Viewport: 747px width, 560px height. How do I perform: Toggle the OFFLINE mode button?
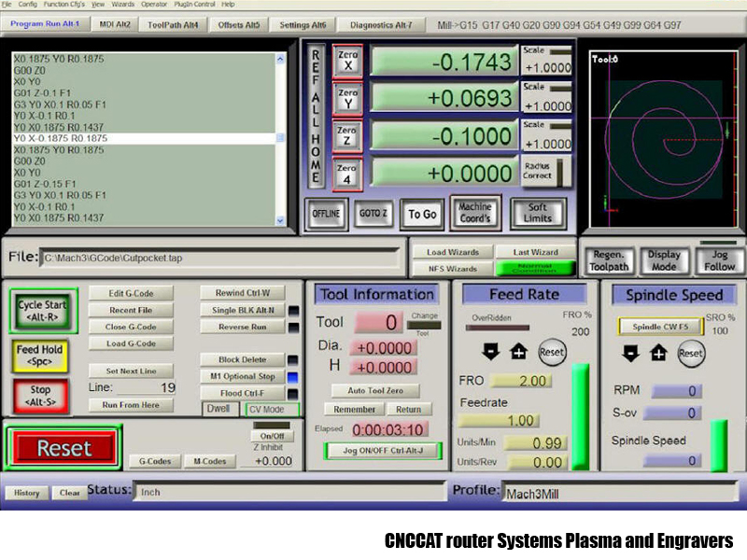tap(326, 214)
